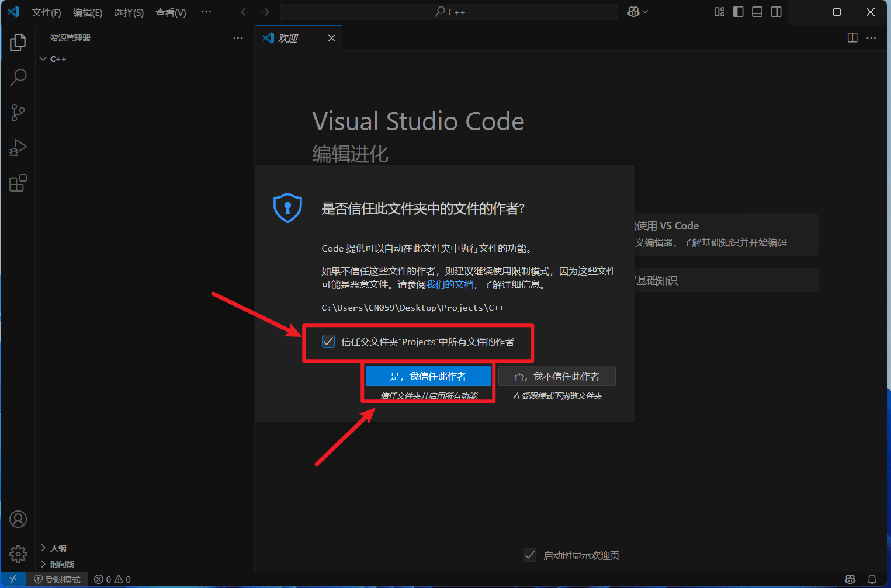Expand the 时间线 timeline section
This screenshot has width=891, height=588.
point(43,564)
